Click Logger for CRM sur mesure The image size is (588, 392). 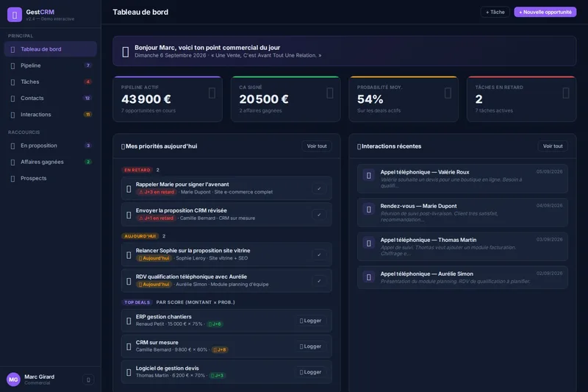pos(310,346)
